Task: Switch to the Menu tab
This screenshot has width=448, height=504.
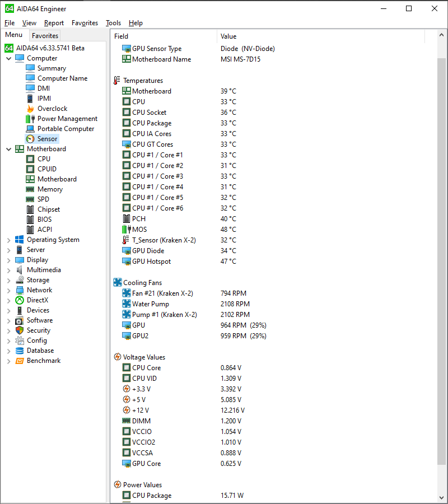Action: click(x=14, y=35)
